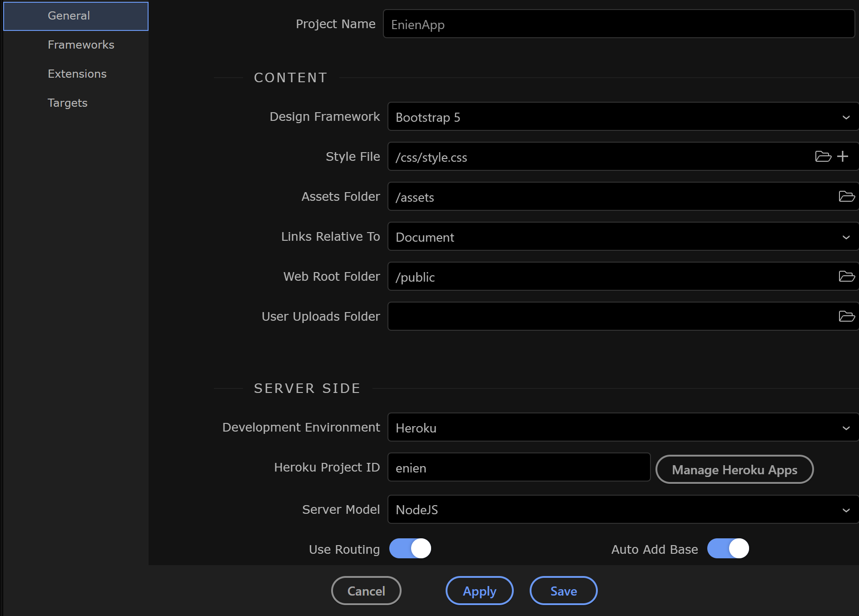Click the plus icon to add a Style File
Image resolution: width=859 pixels, height=616 pixels.
pyautogui.click(x=843, y=157)
